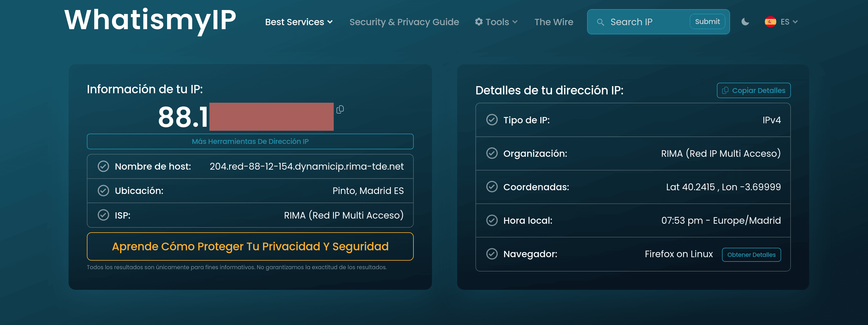
Task: Select the IPv4 value text
Action: coord(772,120)
